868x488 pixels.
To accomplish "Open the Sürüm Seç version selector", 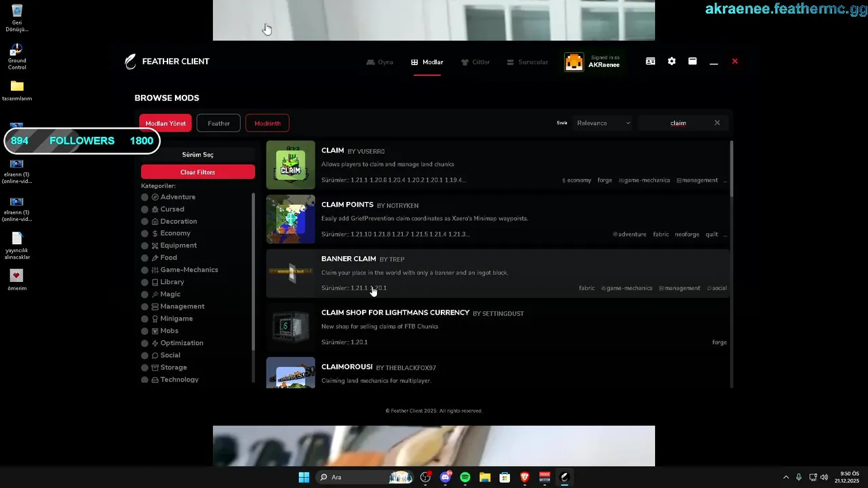I will 197,155.
